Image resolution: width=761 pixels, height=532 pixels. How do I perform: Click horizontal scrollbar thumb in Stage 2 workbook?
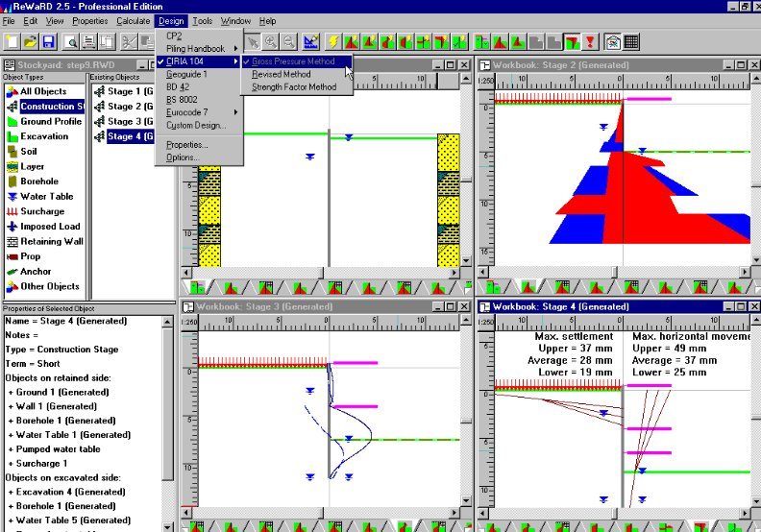(x=614, y=273)
